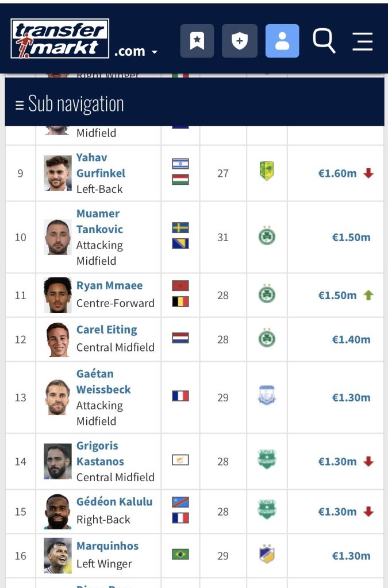Open the bookmark watchlist icon
This screenshot has width=388, height=588.
pyautogui.click(x=197, y=41)
